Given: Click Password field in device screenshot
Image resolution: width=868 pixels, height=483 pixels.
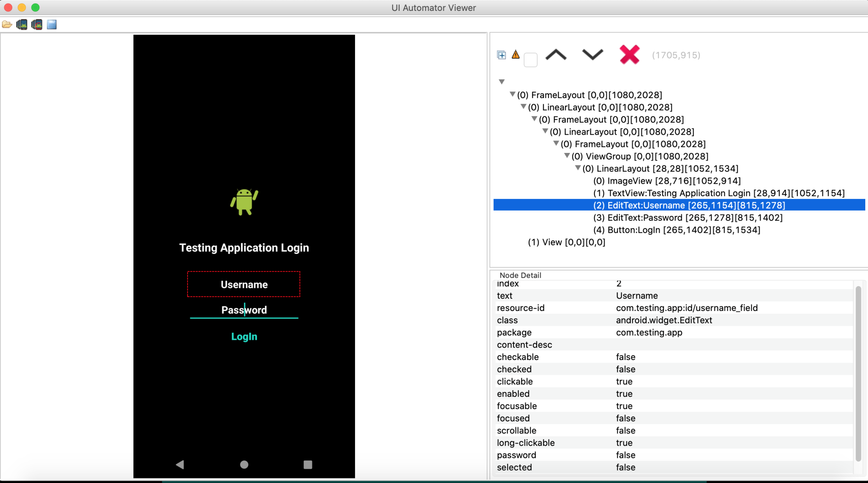Looking at the screenshot, I should [x=244, y=310].
